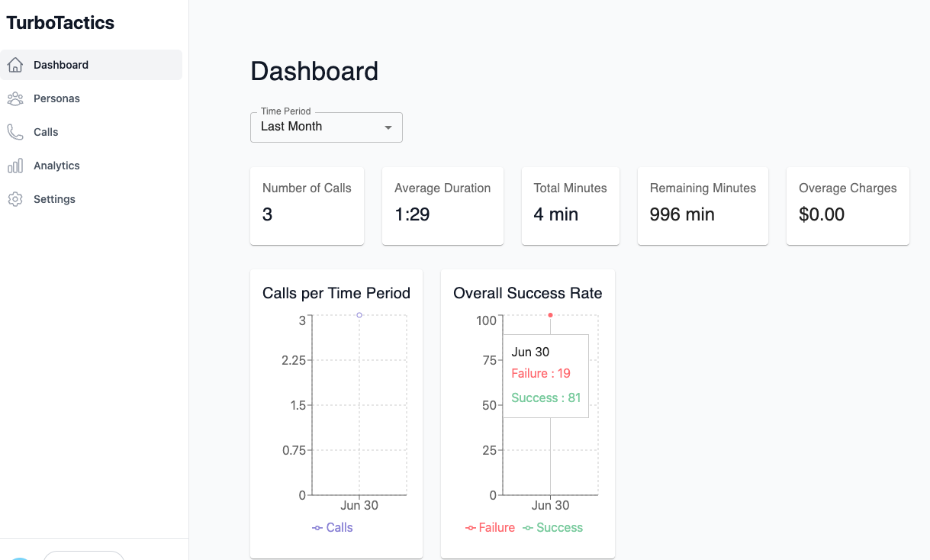
Task: Click Jun 30 heading inside the tooltip
Action: pos(530,352)
